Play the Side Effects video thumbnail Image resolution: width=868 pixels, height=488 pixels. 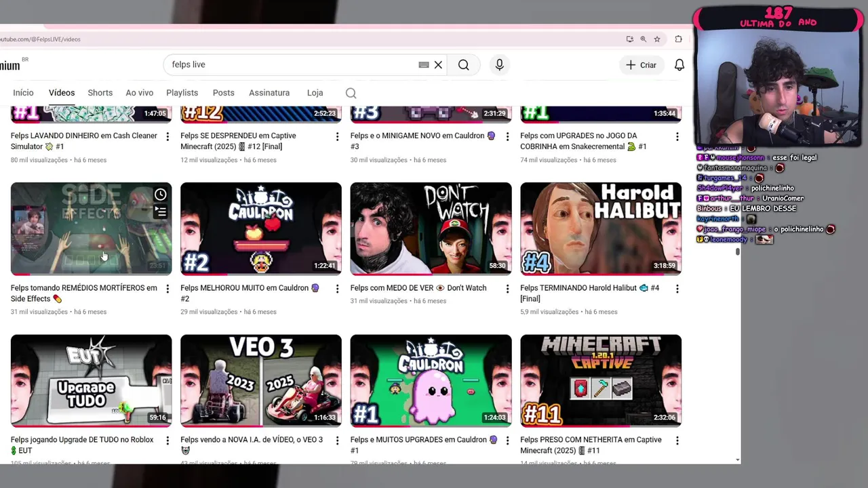point(91,228)
